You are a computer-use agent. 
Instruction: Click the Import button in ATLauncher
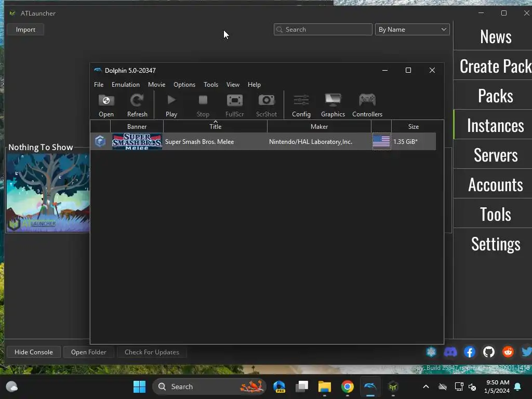(25, 30)
